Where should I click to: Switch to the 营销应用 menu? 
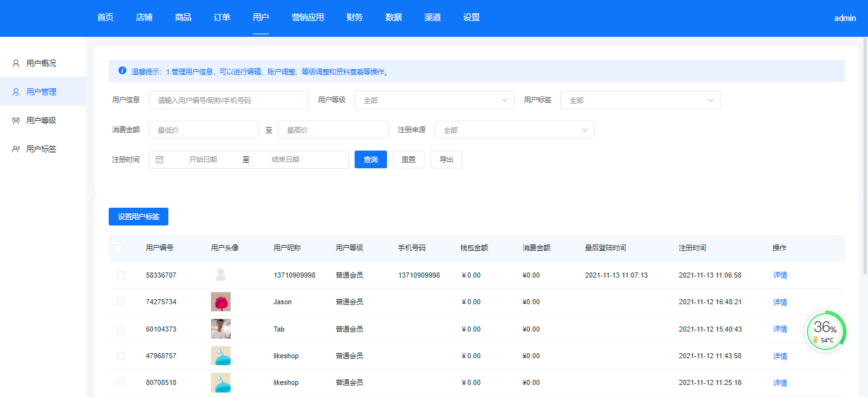point(308,18)
